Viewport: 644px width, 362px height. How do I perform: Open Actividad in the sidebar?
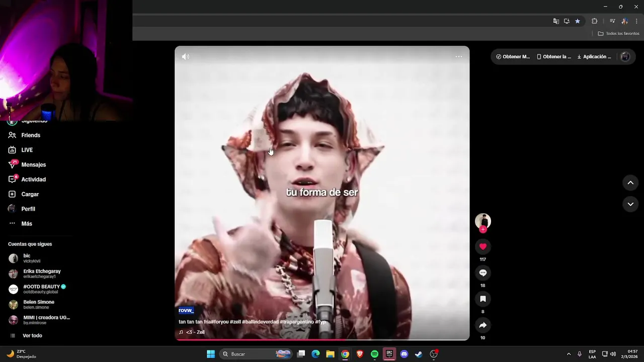click(33, 179)
